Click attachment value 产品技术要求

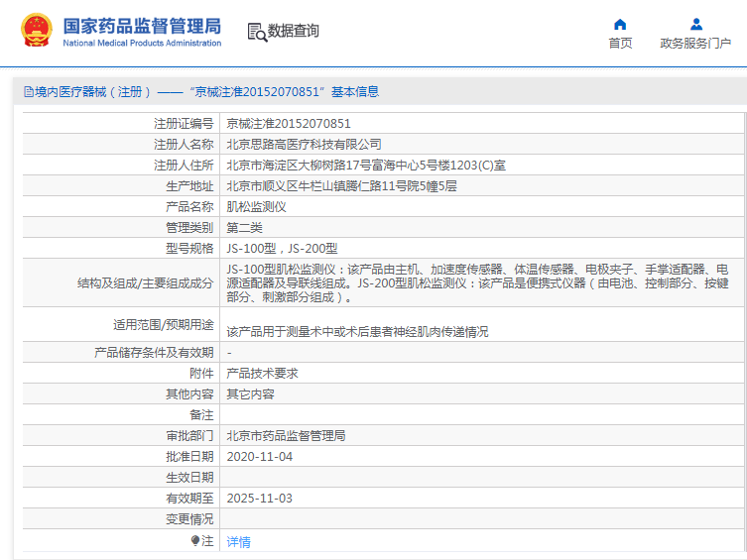pyautogui.click(x=263, y=374)
